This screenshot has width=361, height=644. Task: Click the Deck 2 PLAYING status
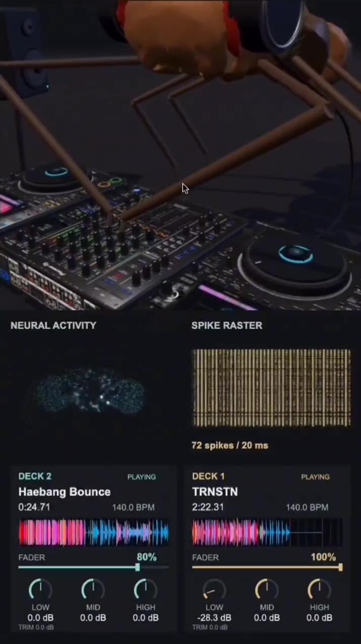click(x=142, y=477)
